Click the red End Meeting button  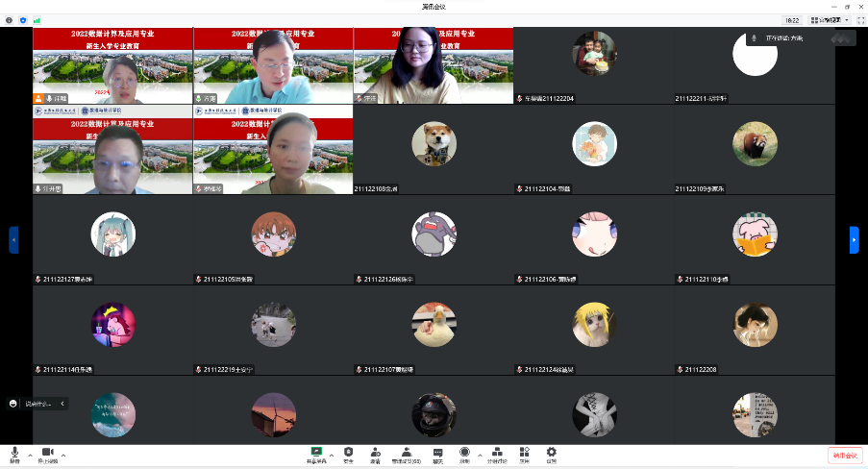pyautogui.click(x=844, y=456)
